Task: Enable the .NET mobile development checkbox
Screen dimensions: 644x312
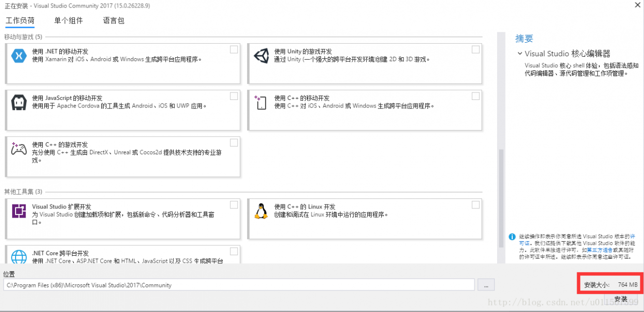Action: 234,50
